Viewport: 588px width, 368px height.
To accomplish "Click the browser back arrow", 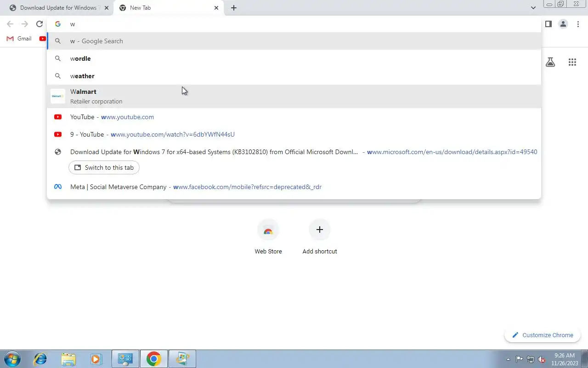I will [x=10, y=24].
